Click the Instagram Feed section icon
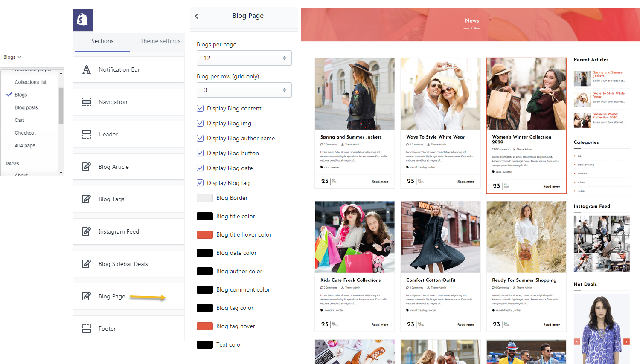640x364 pixels. [87, 231]
